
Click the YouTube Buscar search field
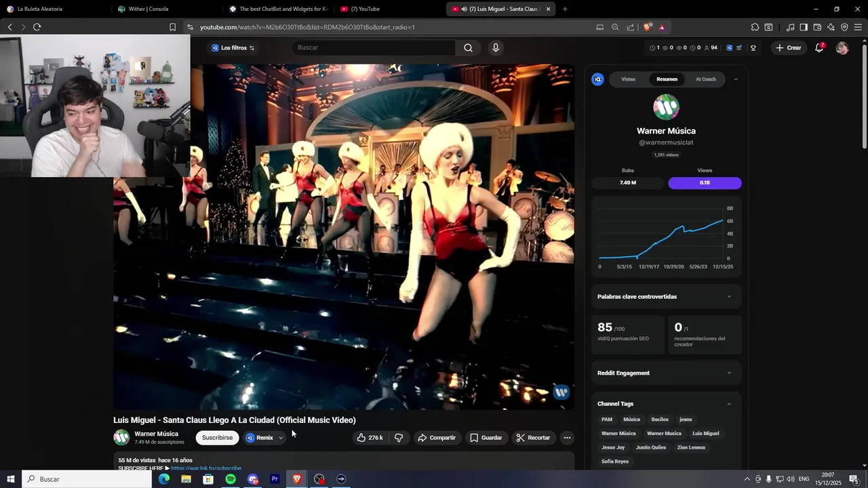[374, 47]
